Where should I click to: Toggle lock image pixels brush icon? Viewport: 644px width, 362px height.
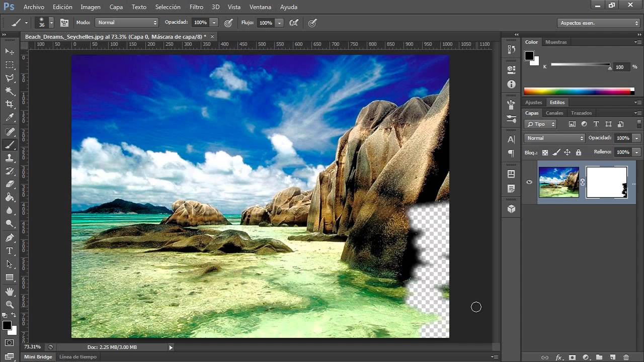(x=556, y=152)
